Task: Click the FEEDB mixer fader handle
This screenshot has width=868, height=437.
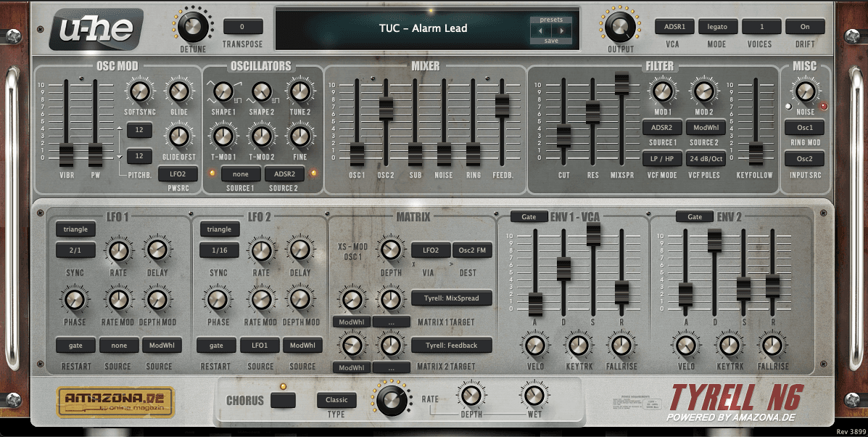Action: (x=502, y=105)
